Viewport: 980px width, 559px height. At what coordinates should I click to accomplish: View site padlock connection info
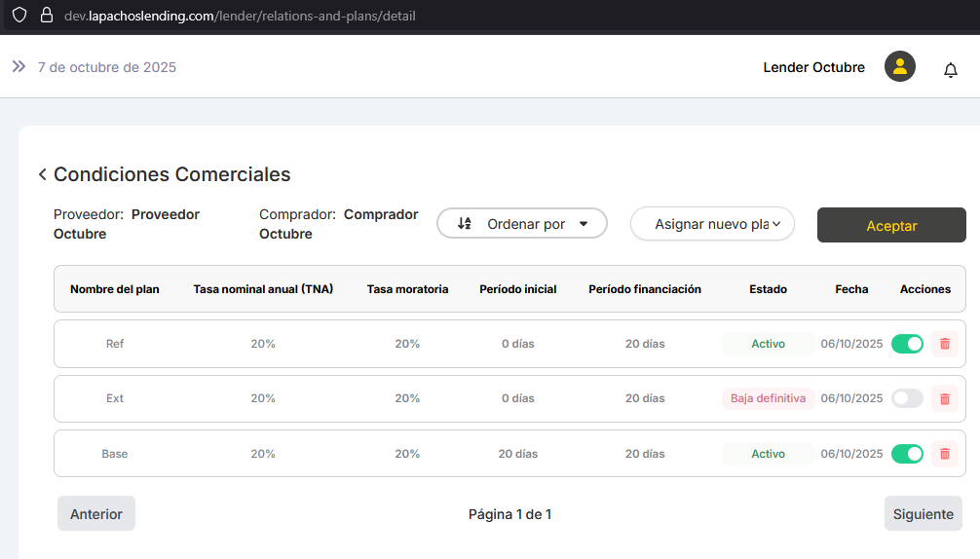46,16
